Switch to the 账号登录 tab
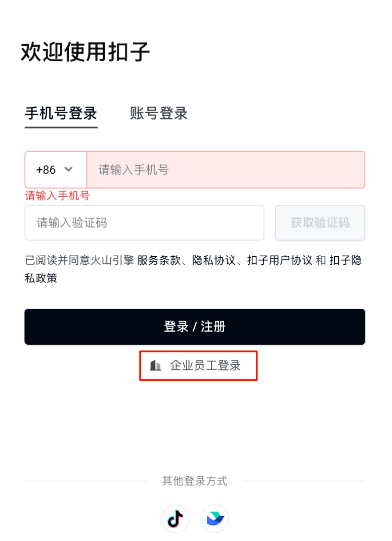 click(x=159, y=113)
